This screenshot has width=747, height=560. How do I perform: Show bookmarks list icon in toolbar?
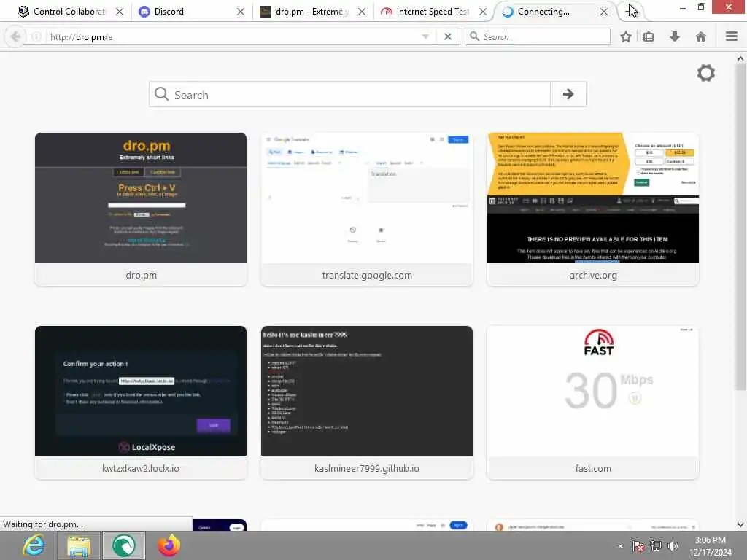tap(649, 36)
